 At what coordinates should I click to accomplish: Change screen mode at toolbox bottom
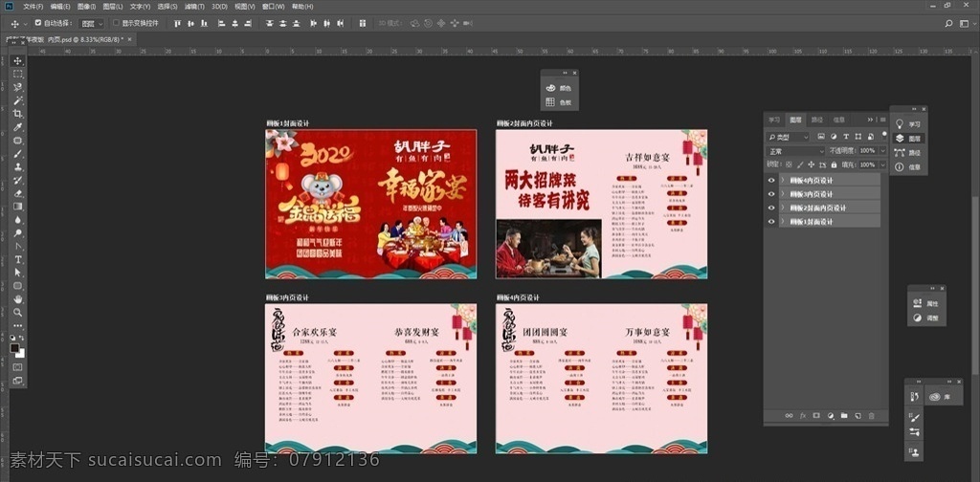(17, 380)
